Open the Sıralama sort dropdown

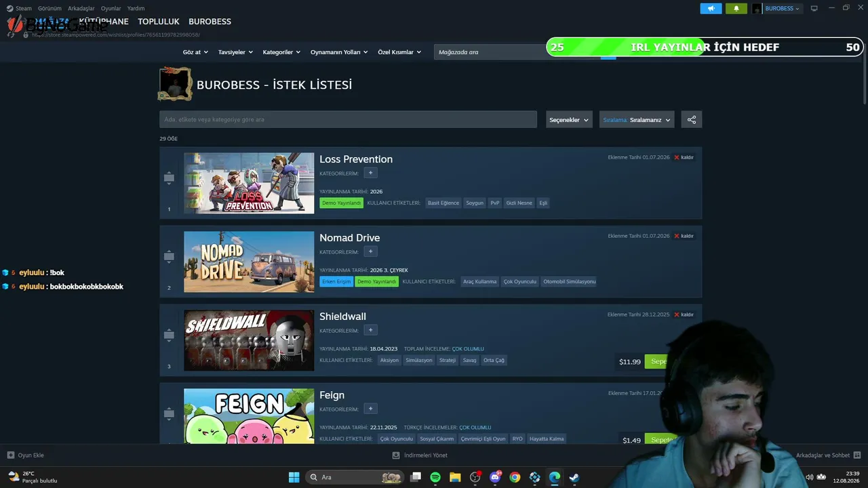tap(637, 119)
